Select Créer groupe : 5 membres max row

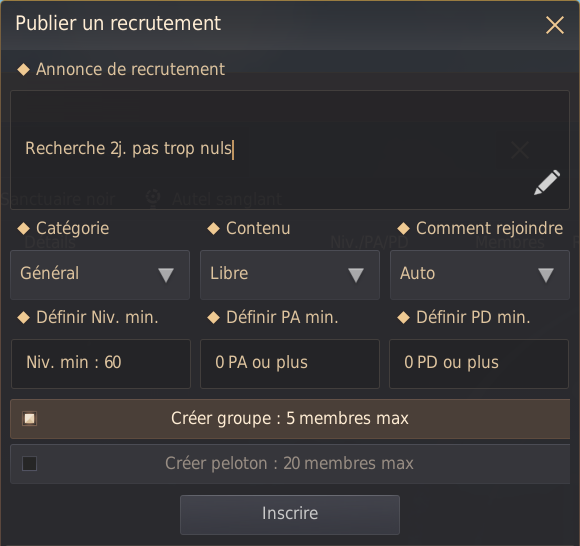coord(290,419)
